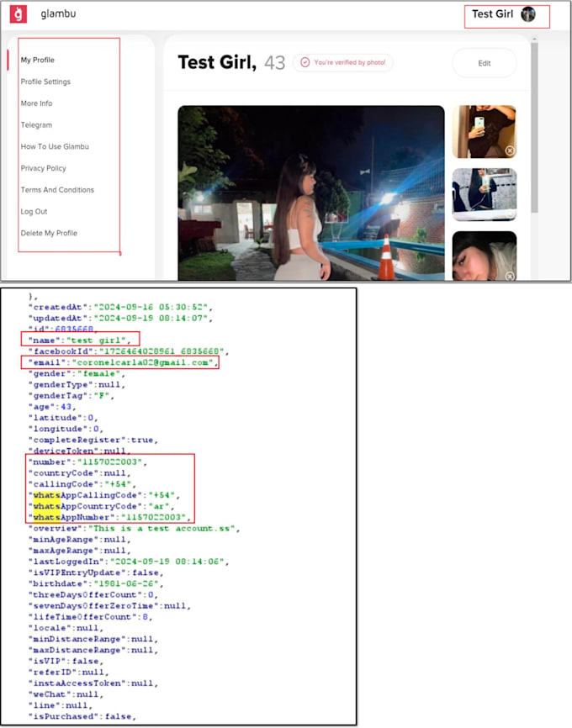Click the "lastLoggedIn" JSON line
Screen dimensions: 572x728
(129, 562)
